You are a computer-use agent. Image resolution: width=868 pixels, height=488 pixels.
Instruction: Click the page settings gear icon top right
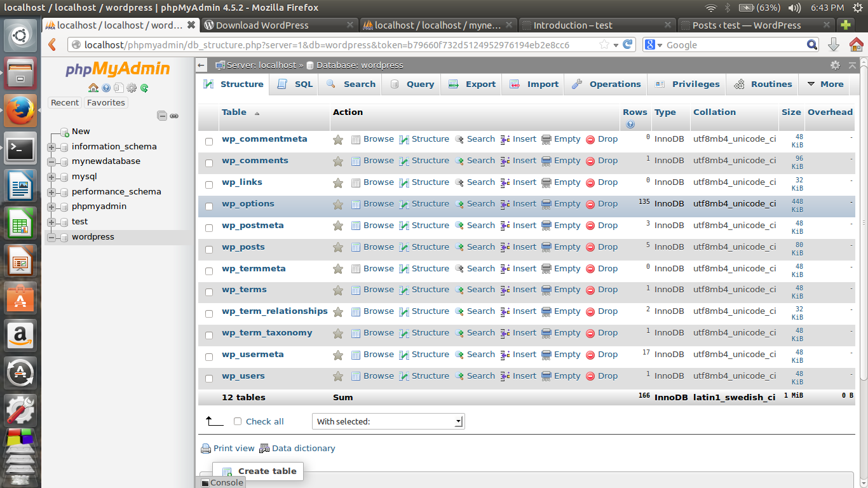pyautogui.click(x=835, y=65)
